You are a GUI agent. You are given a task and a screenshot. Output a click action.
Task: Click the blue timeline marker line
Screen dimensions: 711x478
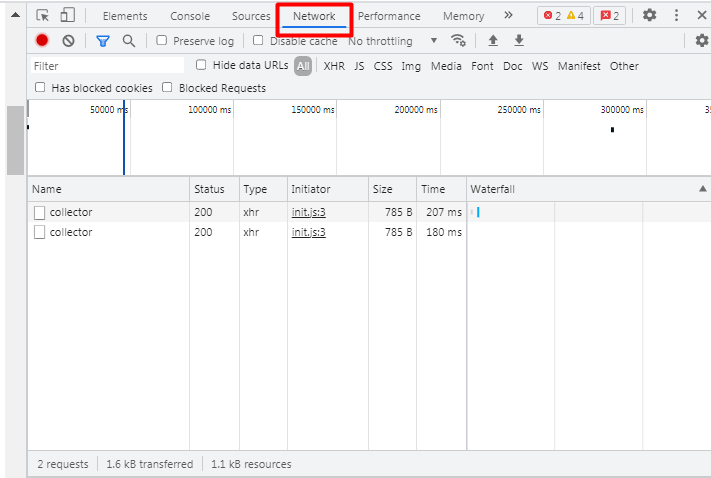[124, 137]
